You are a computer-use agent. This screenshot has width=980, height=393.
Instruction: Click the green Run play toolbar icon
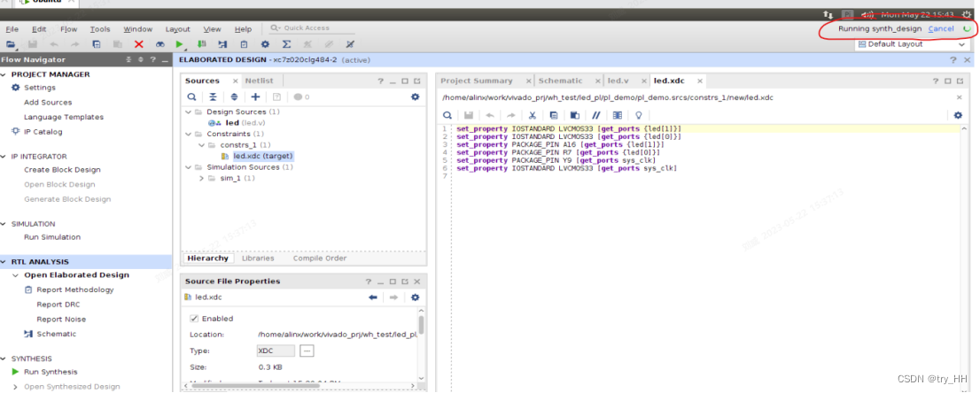(x=179, y=44)
